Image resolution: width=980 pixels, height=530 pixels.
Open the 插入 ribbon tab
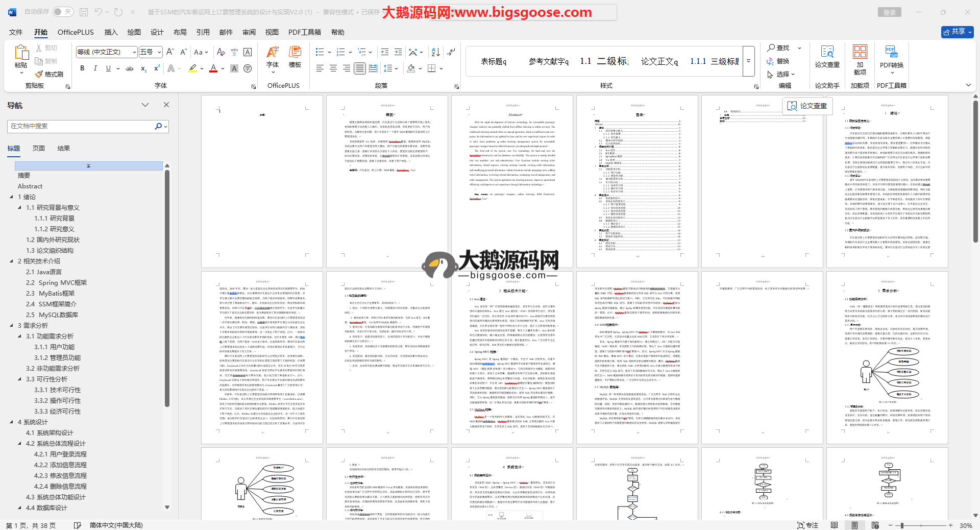[x=111, y=32]
